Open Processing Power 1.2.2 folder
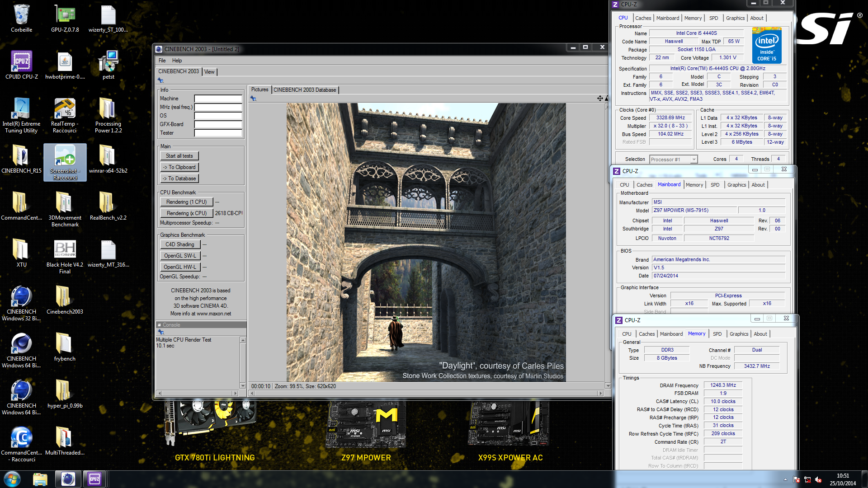 click(x=108, y=115)
